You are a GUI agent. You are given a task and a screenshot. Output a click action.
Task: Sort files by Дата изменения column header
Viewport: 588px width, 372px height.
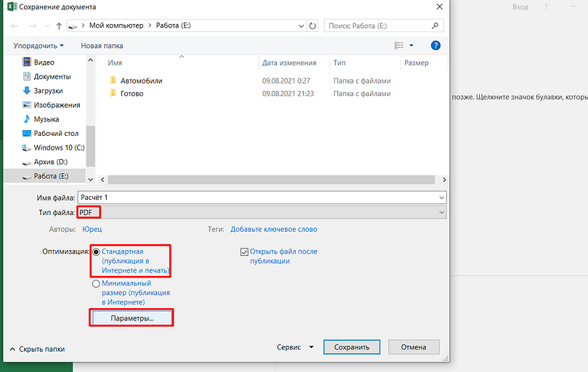[289, 63]
